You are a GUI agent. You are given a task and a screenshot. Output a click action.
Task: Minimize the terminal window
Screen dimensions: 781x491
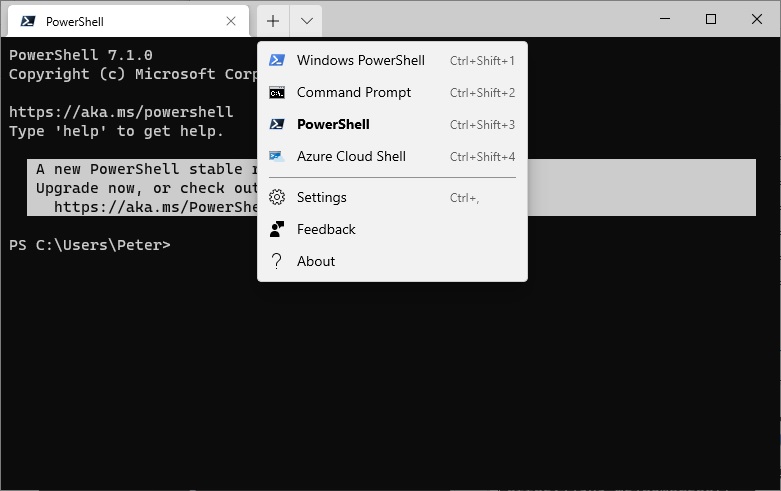click(x=663, y=19)
